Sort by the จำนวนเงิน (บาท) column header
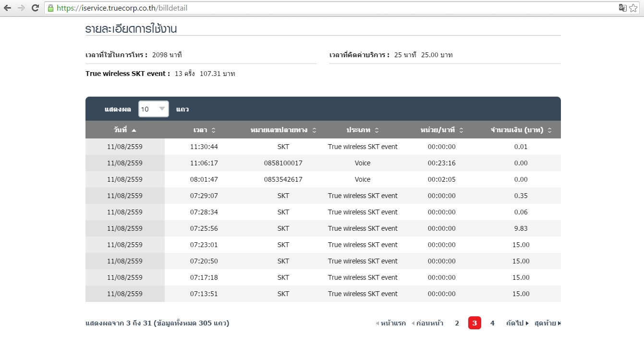 coord(521,130)
